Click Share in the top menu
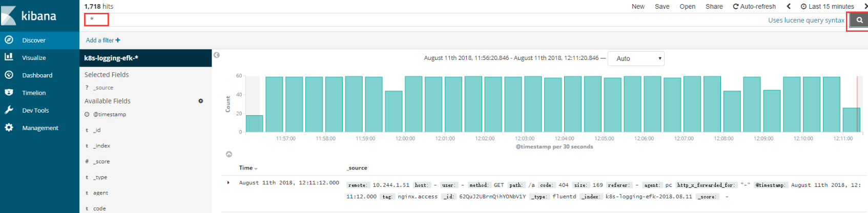The height and width of the screenshot is (213, 868). click(x=714, y=6)
